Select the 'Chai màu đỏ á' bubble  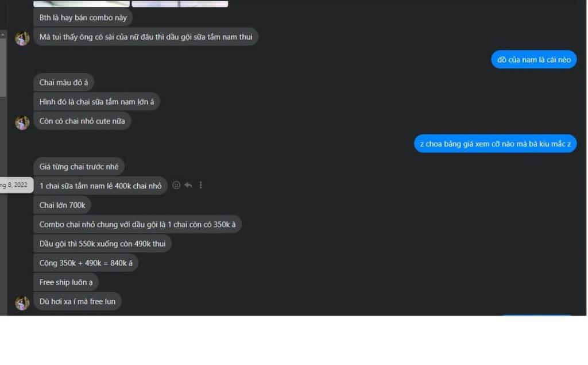coord(64,82)
